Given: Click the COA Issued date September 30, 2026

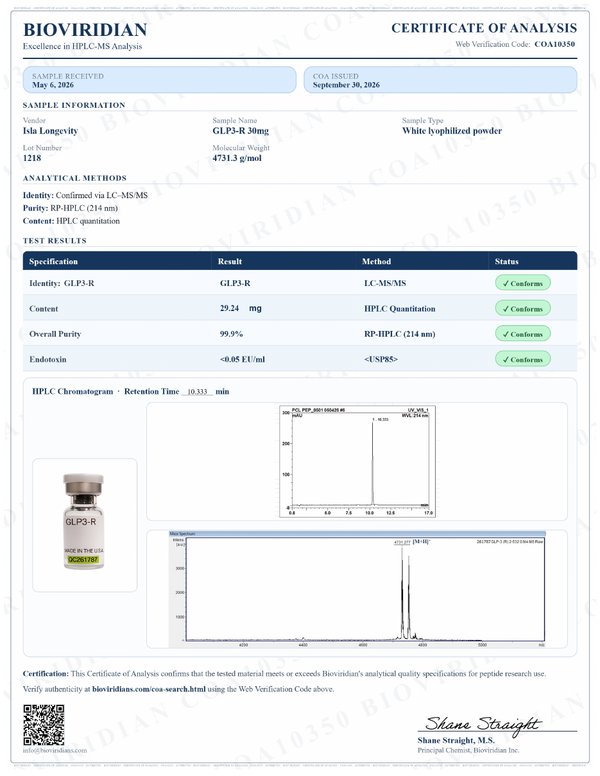Looking at the screenshot, I should tap(346, 85).
